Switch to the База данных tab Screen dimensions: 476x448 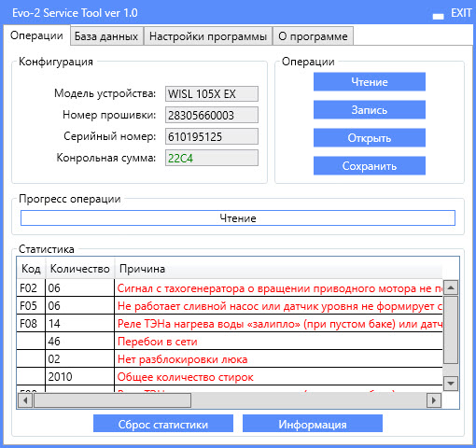[x=106, y=36]
